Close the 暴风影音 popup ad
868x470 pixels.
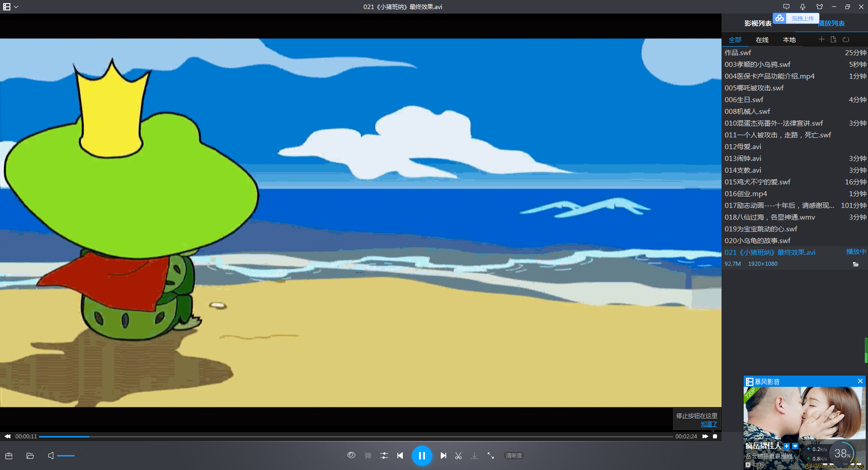point(860,381)
